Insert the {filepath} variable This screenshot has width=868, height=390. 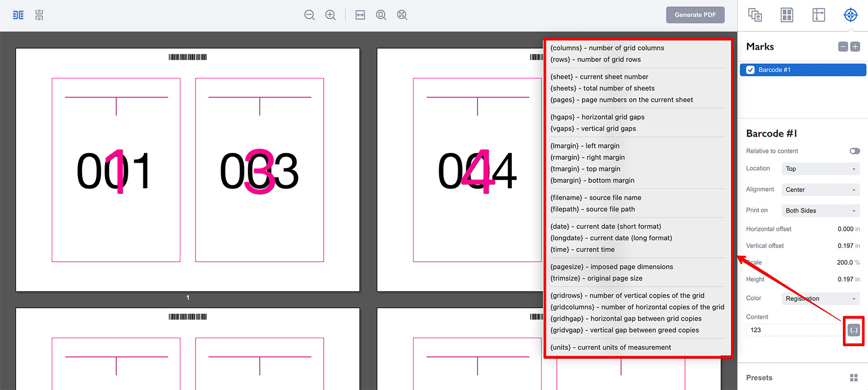click(592, 209)
